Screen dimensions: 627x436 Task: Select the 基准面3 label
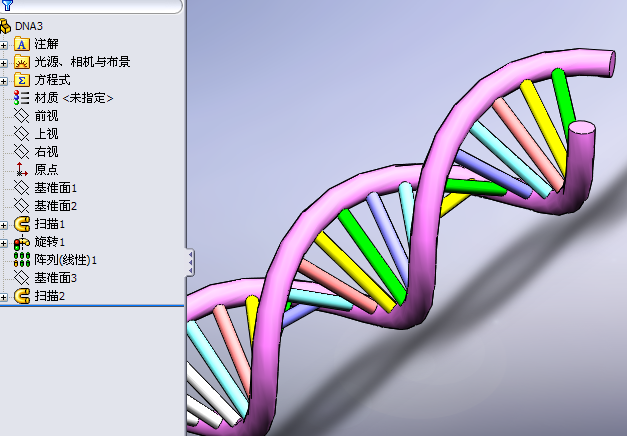coord(56,278)
